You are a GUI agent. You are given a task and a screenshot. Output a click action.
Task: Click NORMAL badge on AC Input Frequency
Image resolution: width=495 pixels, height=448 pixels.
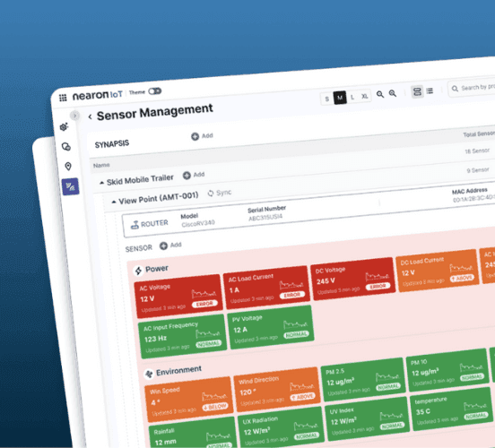(209, 344)
